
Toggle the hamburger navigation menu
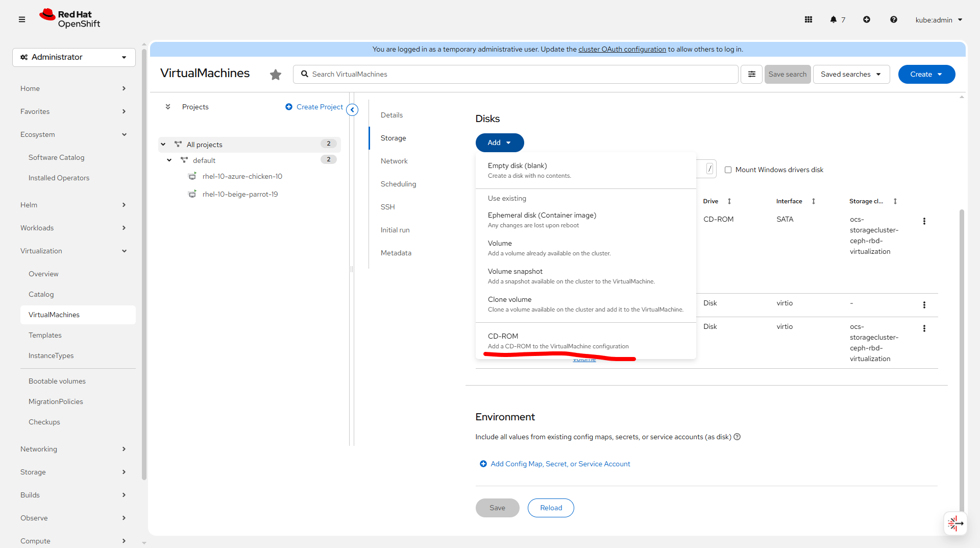22,19
